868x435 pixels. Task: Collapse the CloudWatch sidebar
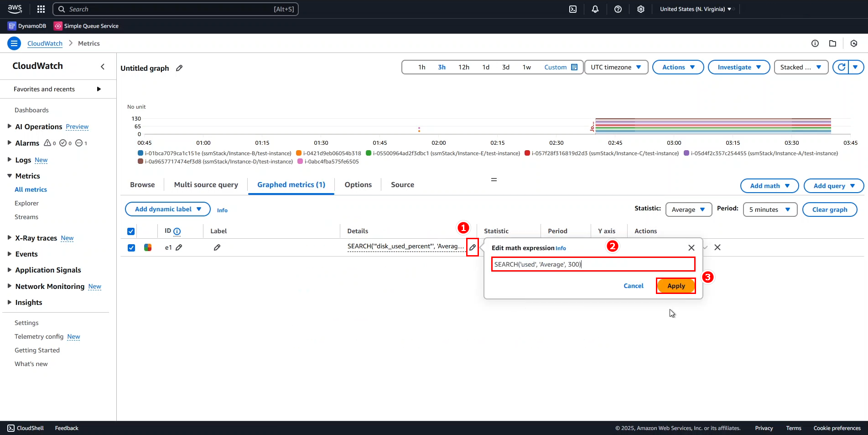[x=103, y=67]
